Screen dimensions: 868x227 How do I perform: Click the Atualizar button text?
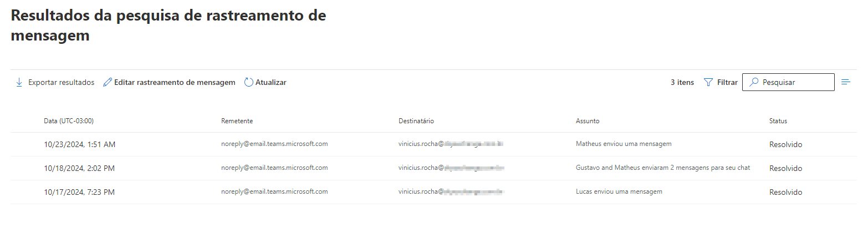click(271, 82)
